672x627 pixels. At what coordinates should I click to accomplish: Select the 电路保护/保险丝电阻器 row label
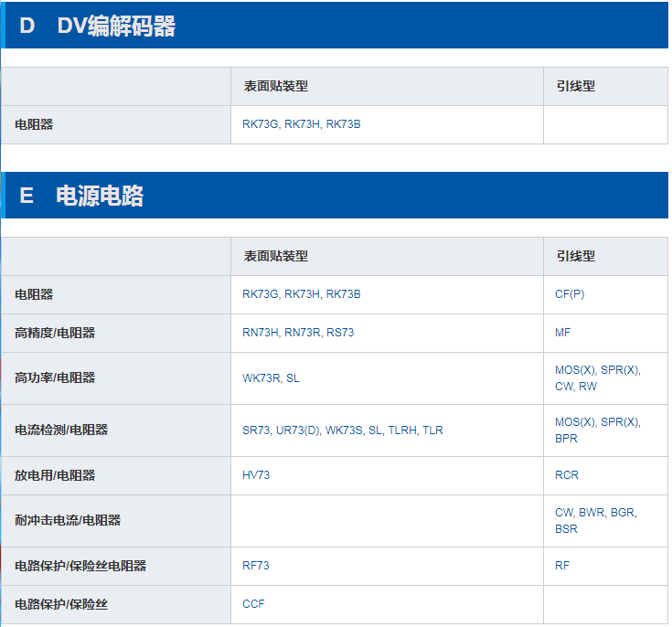pos(80,566)
